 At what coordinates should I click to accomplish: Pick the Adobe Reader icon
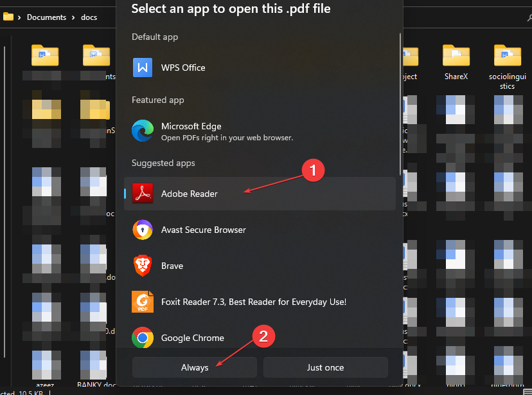[x=143, y=193]
